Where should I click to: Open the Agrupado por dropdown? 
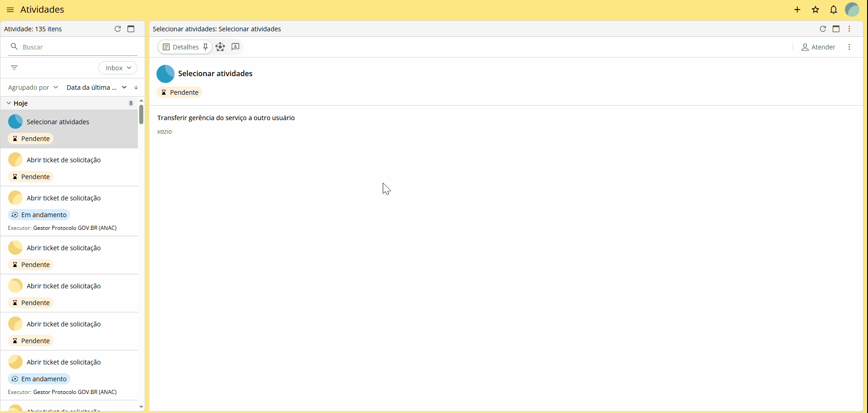pos(33,87)
